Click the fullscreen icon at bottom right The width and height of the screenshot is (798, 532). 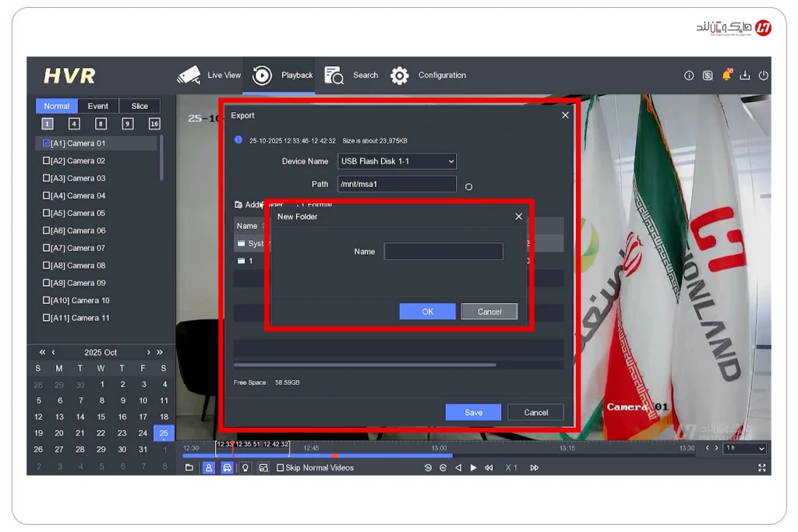(x=761, y=467)
